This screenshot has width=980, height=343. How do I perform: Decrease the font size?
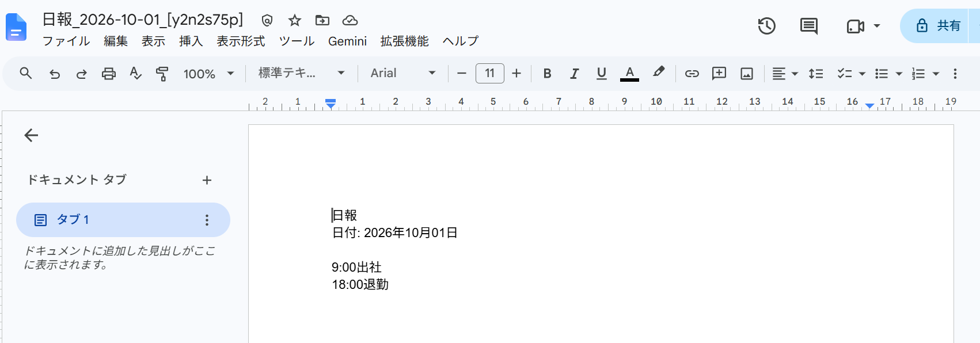tap(462, 74)
